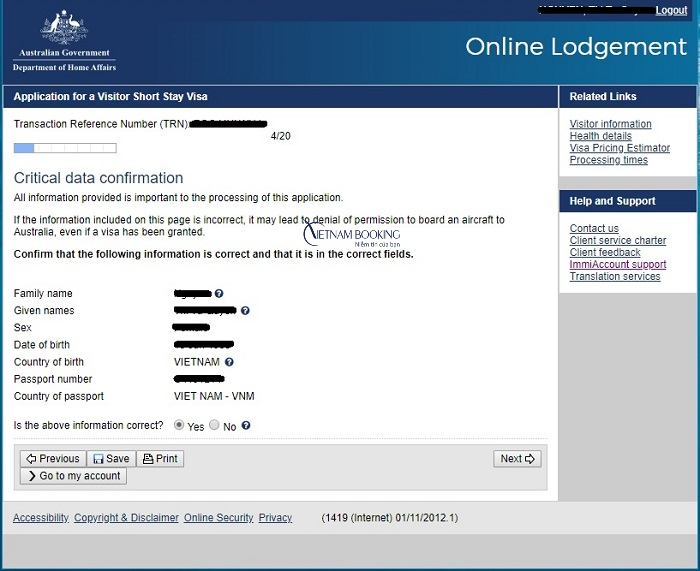The height and width of the screenshot is (571, 700).
Task: Open Translation services link
Action: [614, 277]
